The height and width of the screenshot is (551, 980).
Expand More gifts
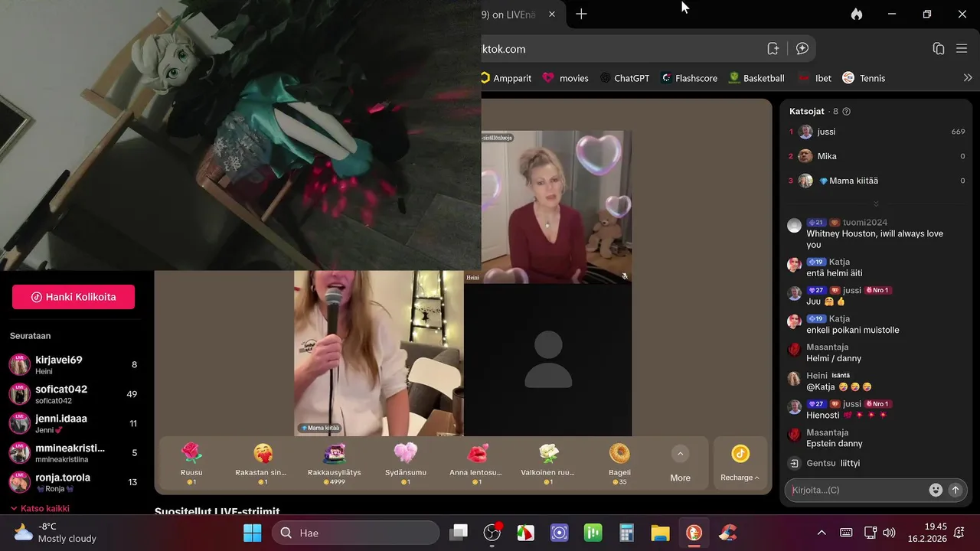(680, 464)
